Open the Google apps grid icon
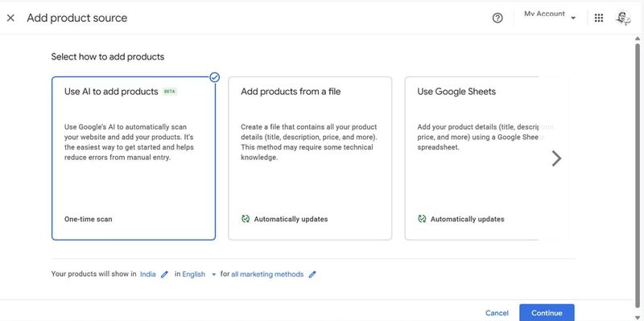This screenshot has height=321, width=644. 599,18
